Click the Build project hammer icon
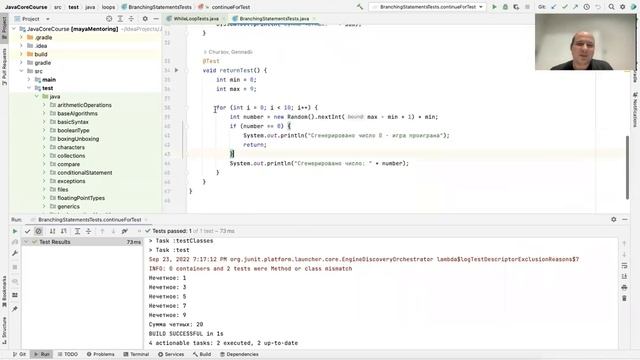The height and width of the screenshot is (360, 640). (x=360, y=7)
